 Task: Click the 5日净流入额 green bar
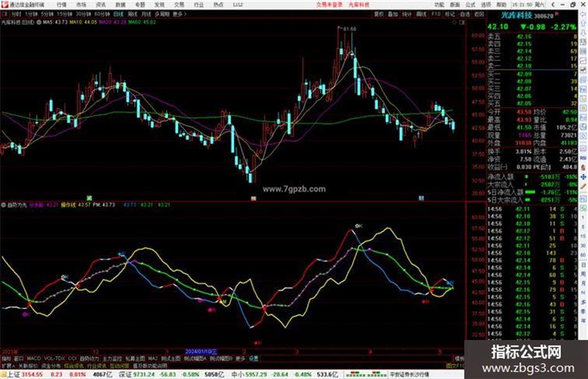(530, 192)
